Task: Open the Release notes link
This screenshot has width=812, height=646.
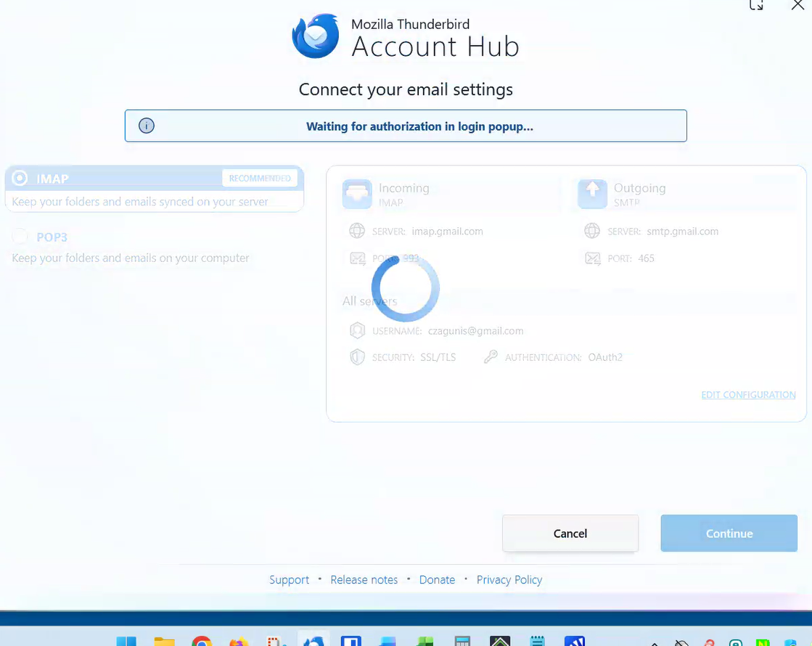Action: pyautogui.click(x=364, y=580)
